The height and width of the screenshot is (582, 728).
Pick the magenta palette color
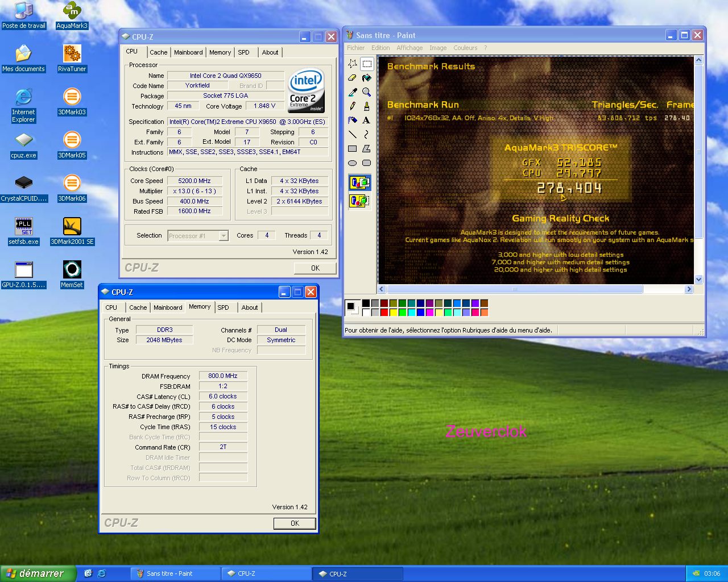pos(430,312)
